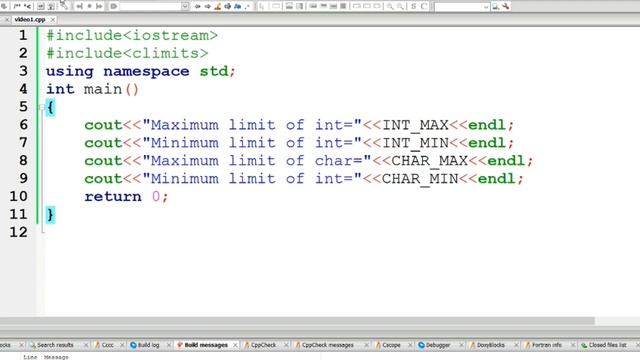Open the Cccc tab
Viewport: 640px width, 360px height.
click(x=107, y=345)
